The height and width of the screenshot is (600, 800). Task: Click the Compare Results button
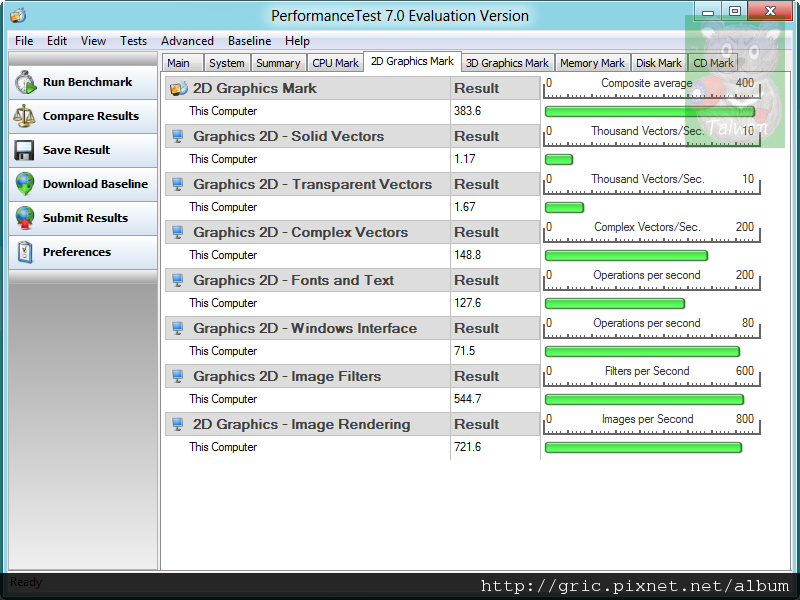pyautogui.click(x=83, y=116)
